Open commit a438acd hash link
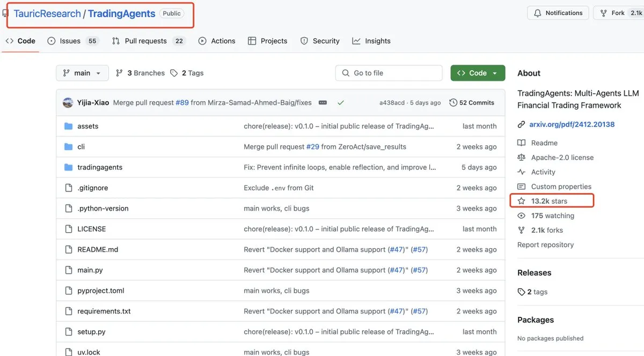 392,102
